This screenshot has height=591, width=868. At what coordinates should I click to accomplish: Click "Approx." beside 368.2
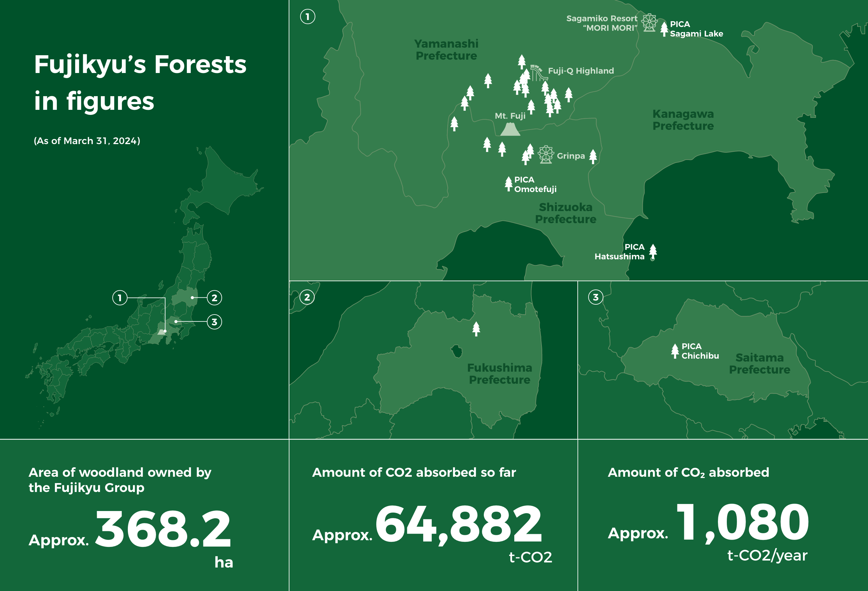[59, 541]
